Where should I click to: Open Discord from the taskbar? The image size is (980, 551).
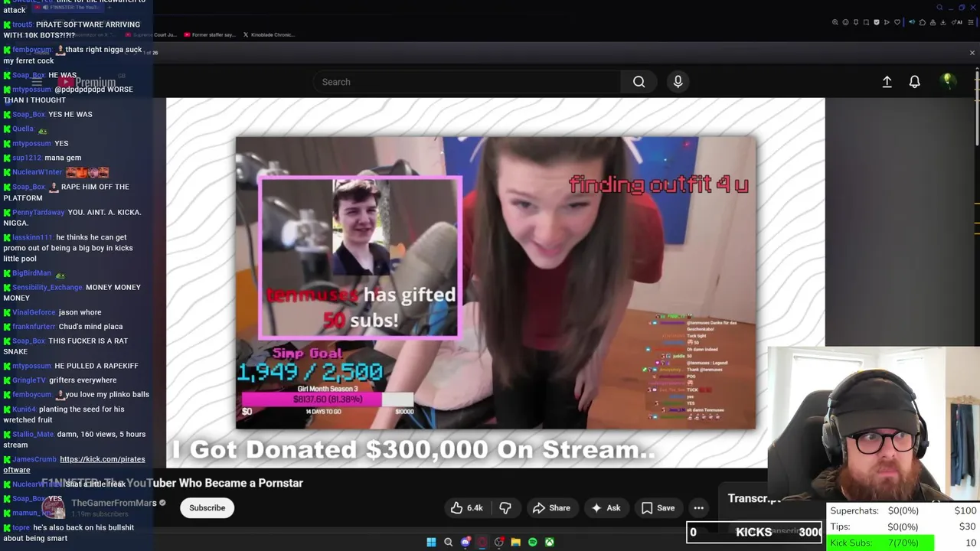coord(465,543)
